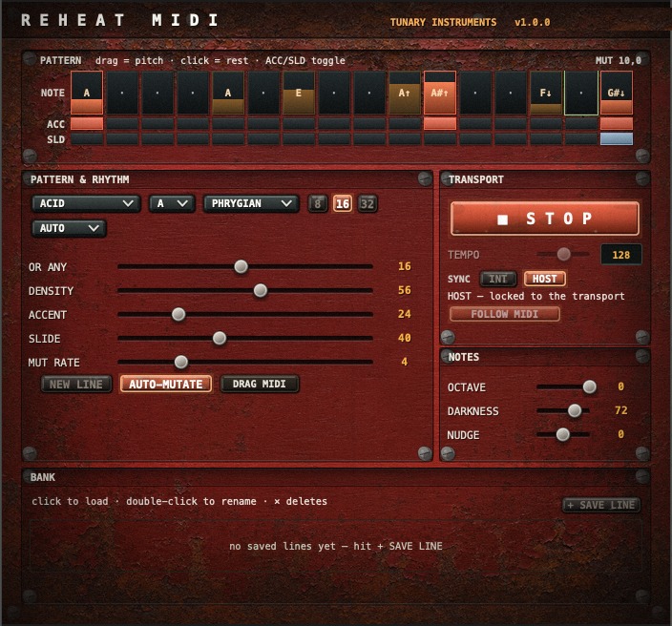Screen dimensions: 672x626
Task: Click the tempo value field 128
Action: (621, 255)
